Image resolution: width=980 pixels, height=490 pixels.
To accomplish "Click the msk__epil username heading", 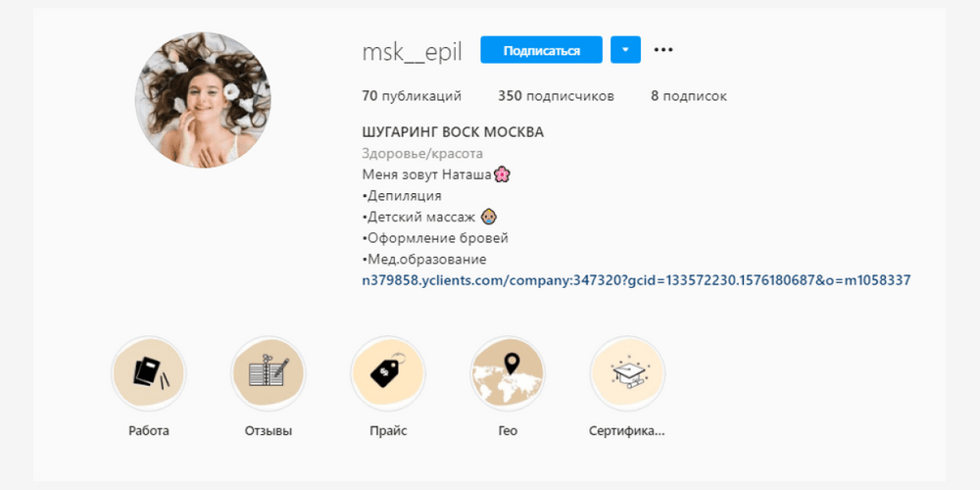I will 412,53.
